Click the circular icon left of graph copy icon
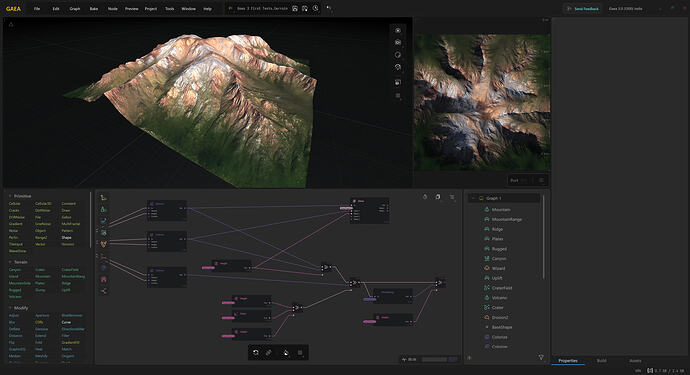Screen dimensions: 690x375 tap(425, 197)
